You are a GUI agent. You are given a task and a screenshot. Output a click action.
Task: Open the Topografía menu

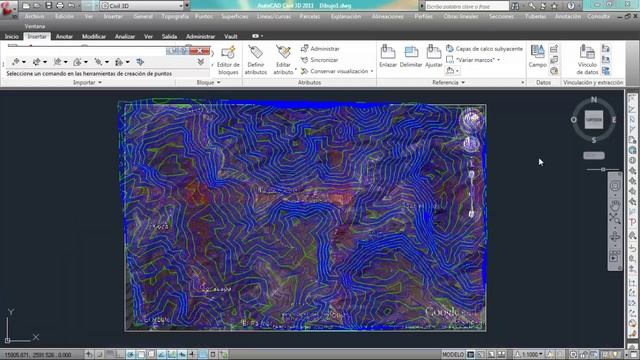pos(175,17)
